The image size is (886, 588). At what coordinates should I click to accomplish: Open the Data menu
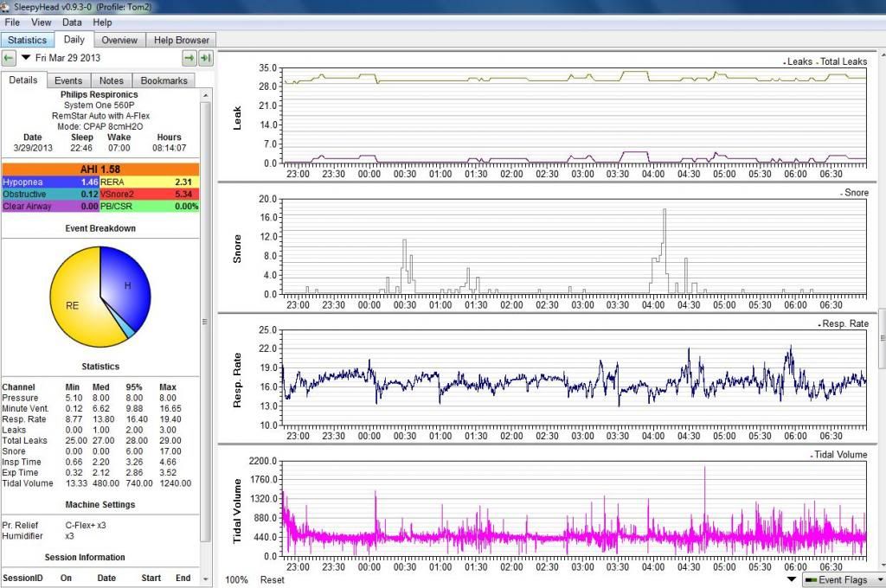point(72,22)
